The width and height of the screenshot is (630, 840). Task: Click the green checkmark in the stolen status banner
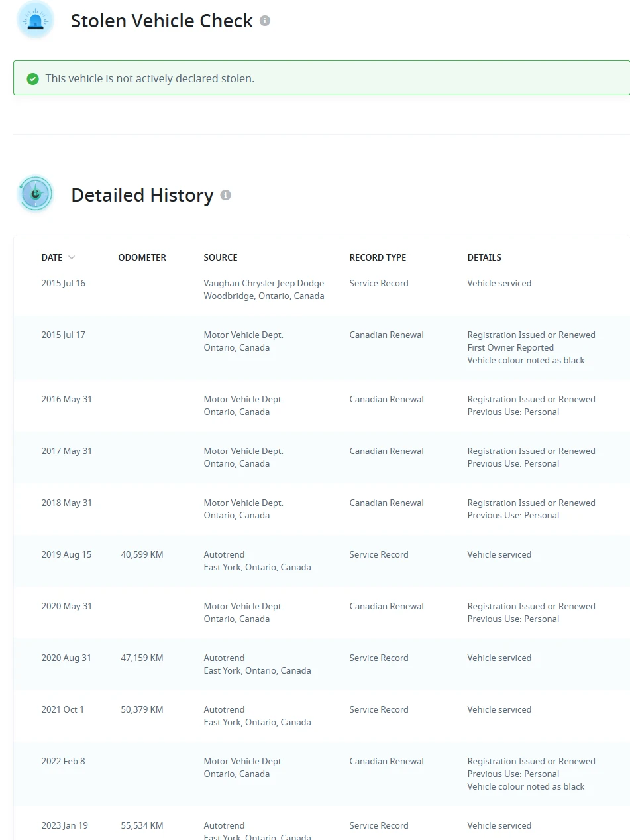tap(32, 79)
